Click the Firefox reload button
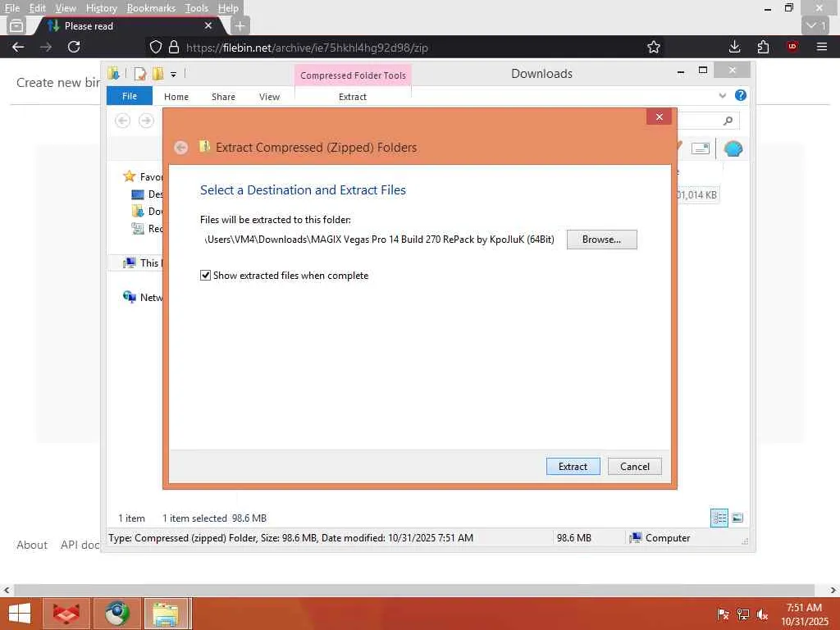 coord(74,47)
